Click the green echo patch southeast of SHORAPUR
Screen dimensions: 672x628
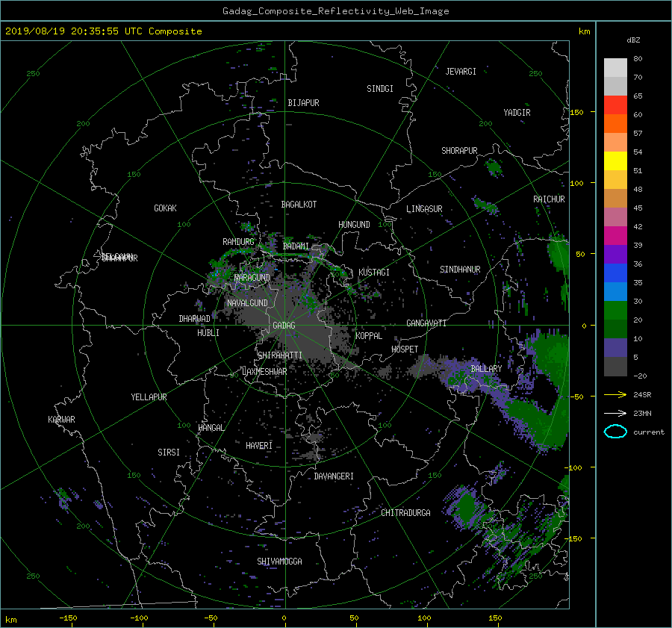(x=494, y=167)
